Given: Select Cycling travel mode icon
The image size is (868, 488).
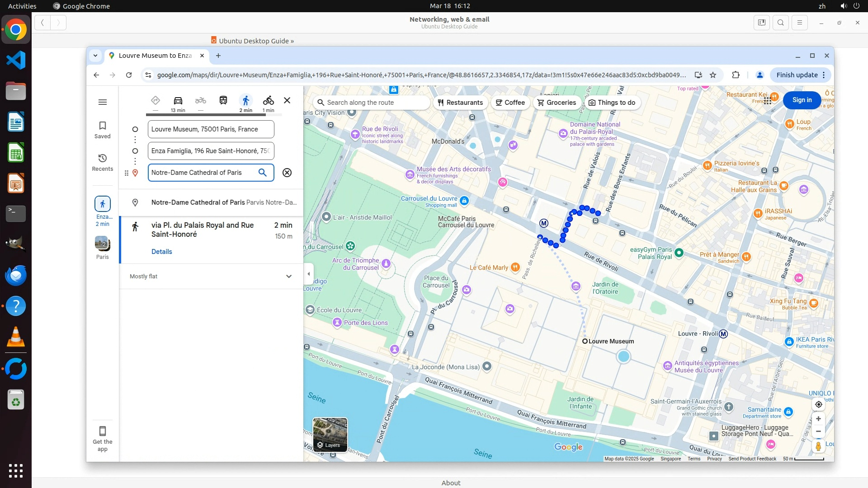Looking at the screenshot, I should pos(269,100).
